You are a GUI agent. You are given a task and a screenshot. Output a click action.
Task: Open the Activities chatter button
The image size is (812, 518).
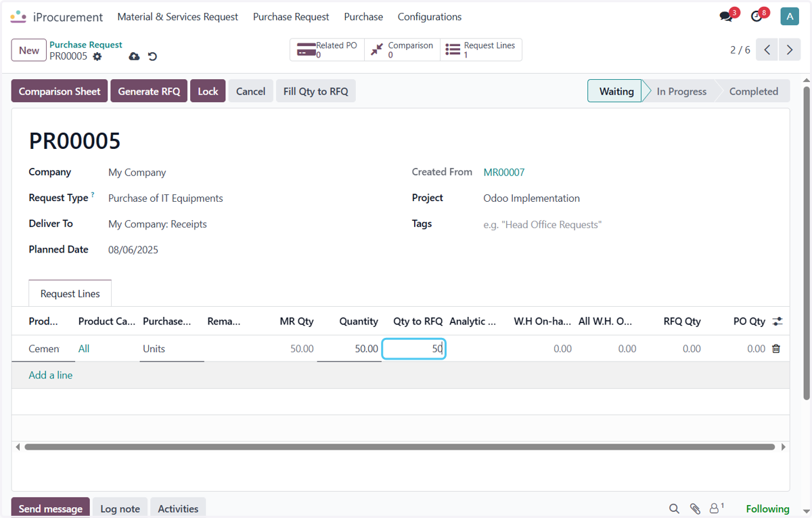(x=178, y=509)
